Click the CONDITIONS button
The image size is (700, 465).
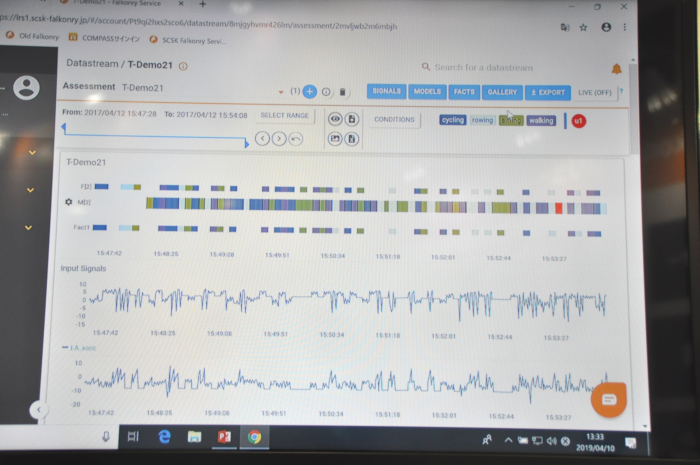point(394,119)
